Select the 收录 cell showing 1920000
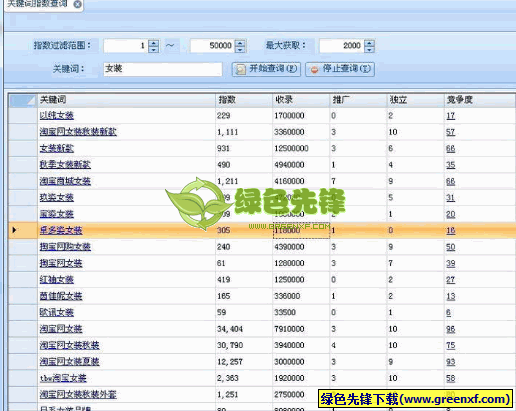The width and height of the screenshot is (516, 411). (x=301, y=378)
